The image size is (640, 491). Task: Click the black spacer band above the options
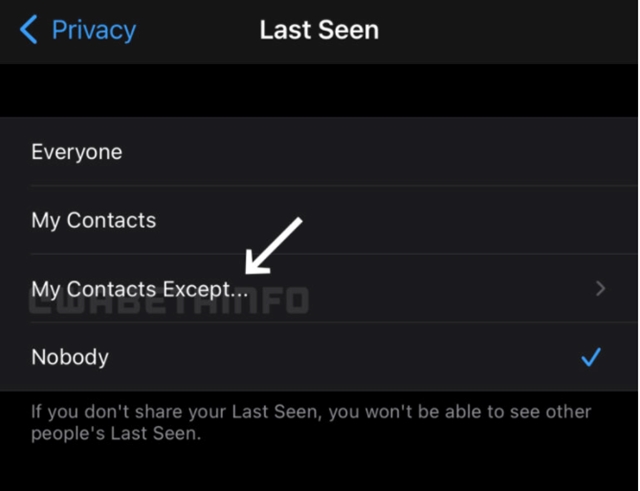click(318, 91)
